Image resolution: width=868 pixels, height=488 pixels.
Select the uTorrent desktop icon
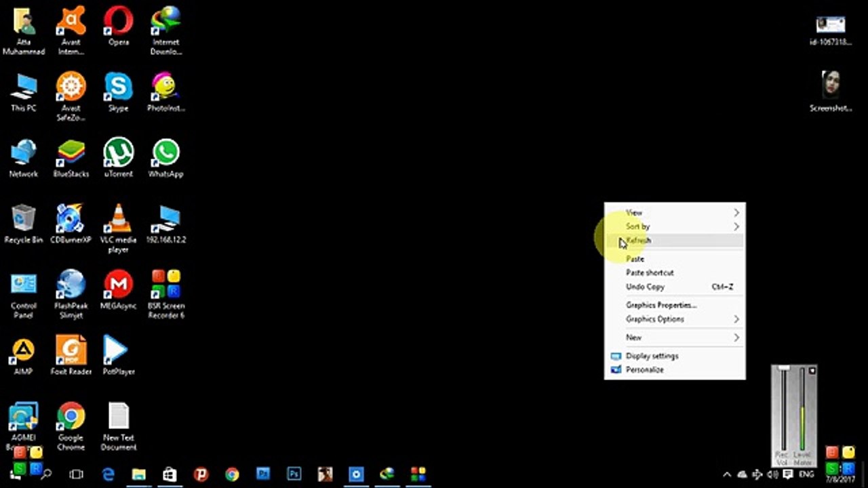click(119, 158)
